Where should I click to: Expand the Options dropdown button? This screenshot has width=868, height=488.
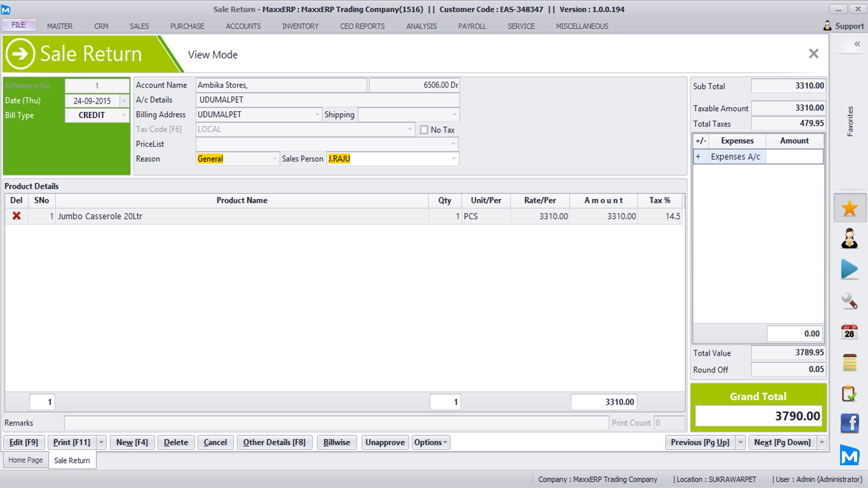point(431,442)
